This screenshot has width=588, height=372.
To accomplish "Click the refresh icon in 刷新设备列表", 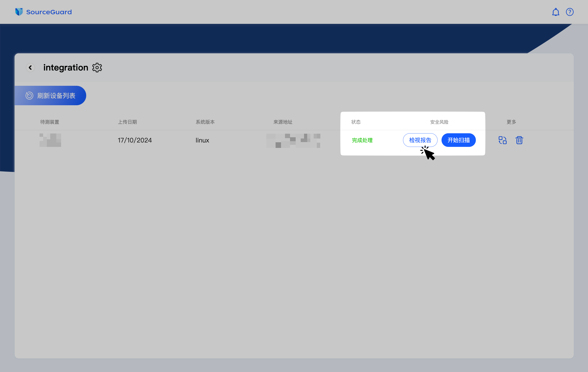I will [x=29, y=95].
